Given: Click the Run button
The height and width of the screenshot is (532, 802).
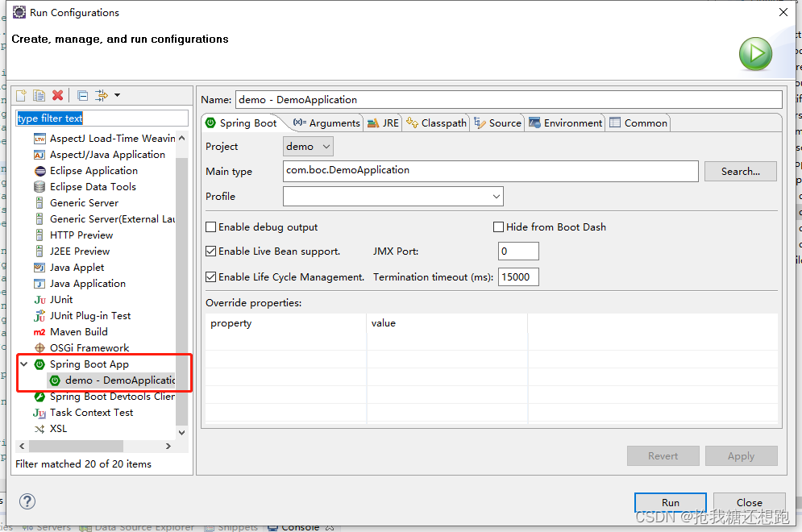Looking at the screenshot, I should [x=670, y=502].
